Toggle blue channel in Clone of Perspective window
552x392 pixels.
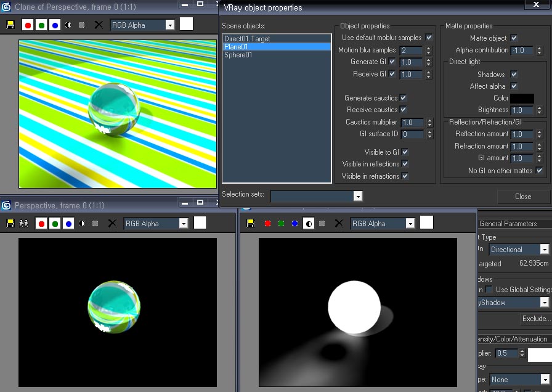54,25
